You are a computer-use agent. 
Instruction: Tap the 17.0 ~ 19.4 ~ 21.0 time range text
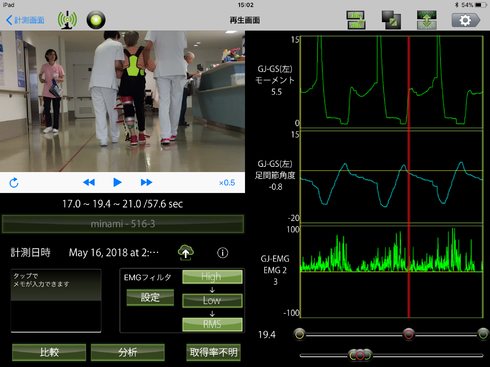(123, 204)
